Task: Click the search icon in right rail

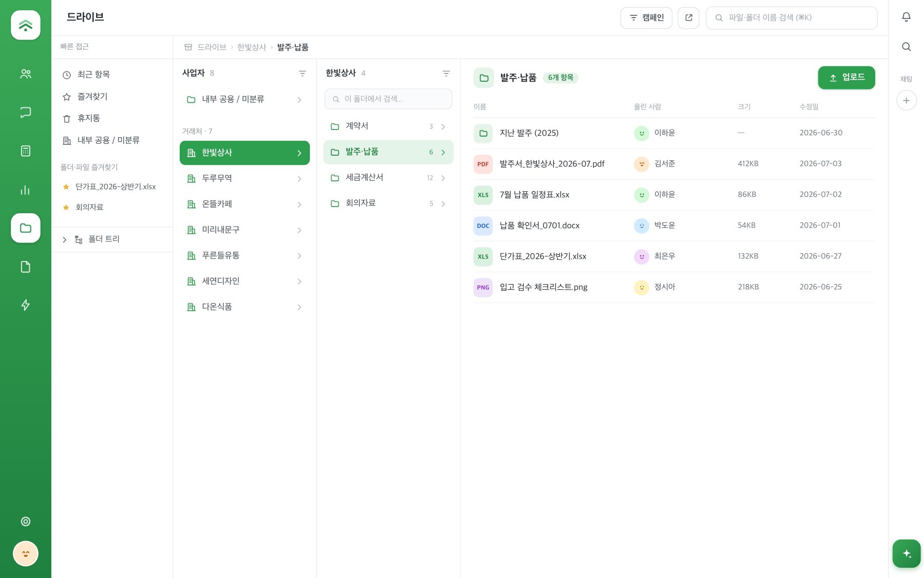Action: tap(906, 47)
